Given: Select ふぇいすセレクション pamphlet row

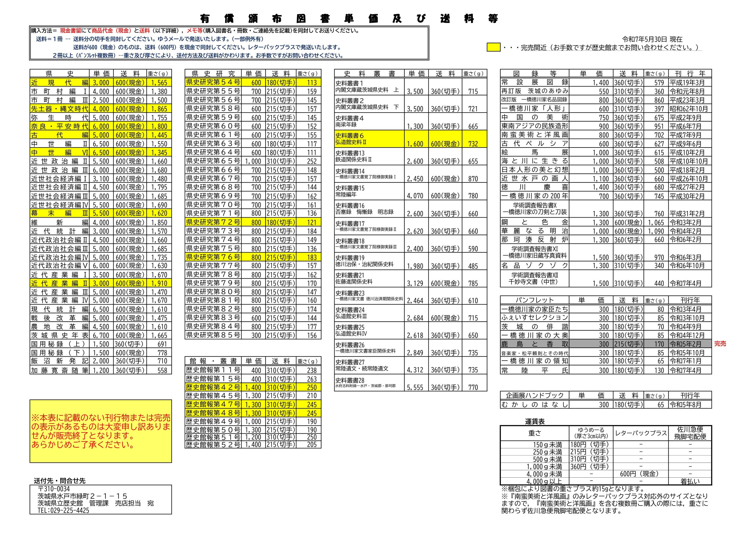Looking at the screenshot, I should click(x=606, y=318).
